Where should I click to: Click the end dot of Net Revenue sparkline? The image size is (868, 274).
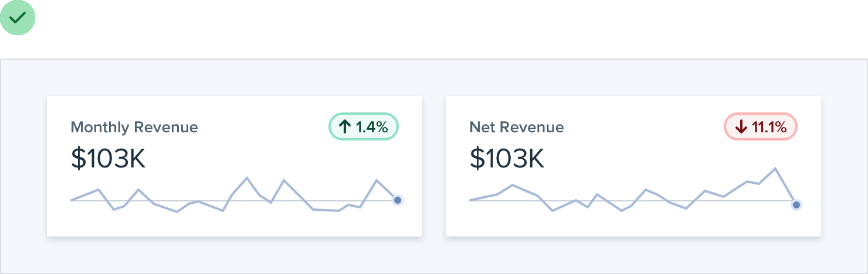[x=796, y=204]
